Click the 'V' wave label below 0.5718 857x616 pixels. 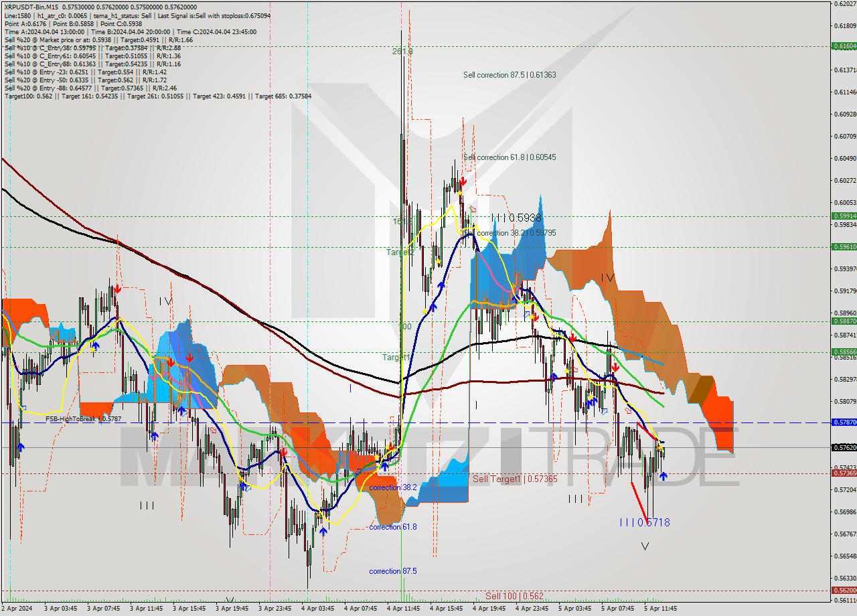tap(645, 546)
